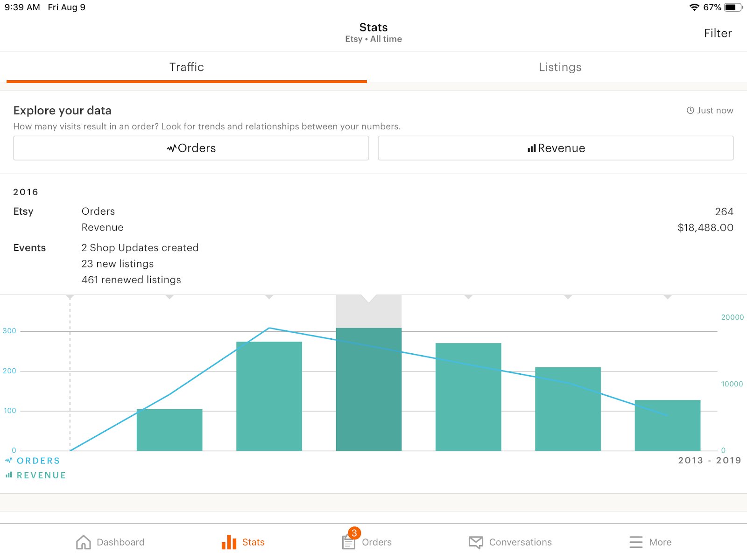747x560 pixels.
Task: Tap the 67% battery percentage
Action: (x=712, y=7)
